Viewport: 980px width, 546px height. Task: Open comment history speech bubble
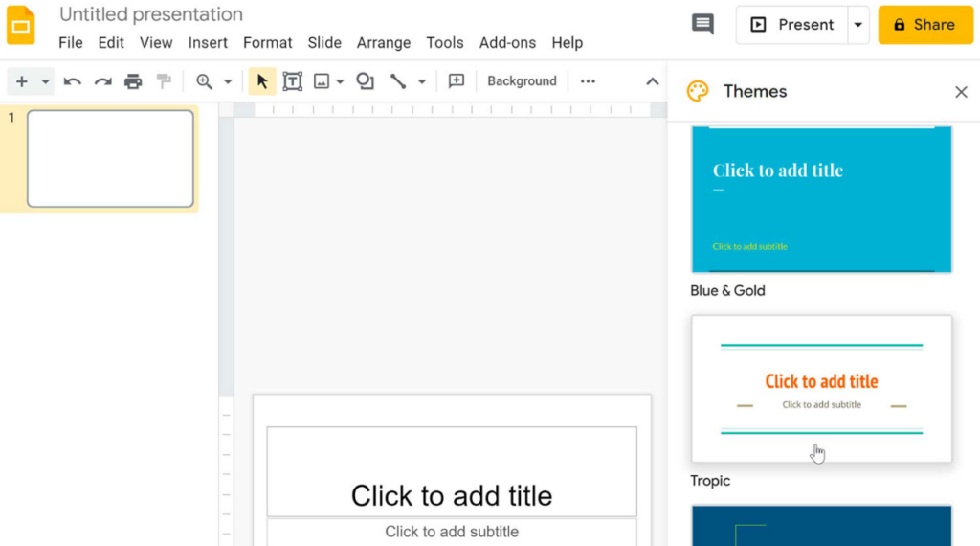tap(702, 24)
